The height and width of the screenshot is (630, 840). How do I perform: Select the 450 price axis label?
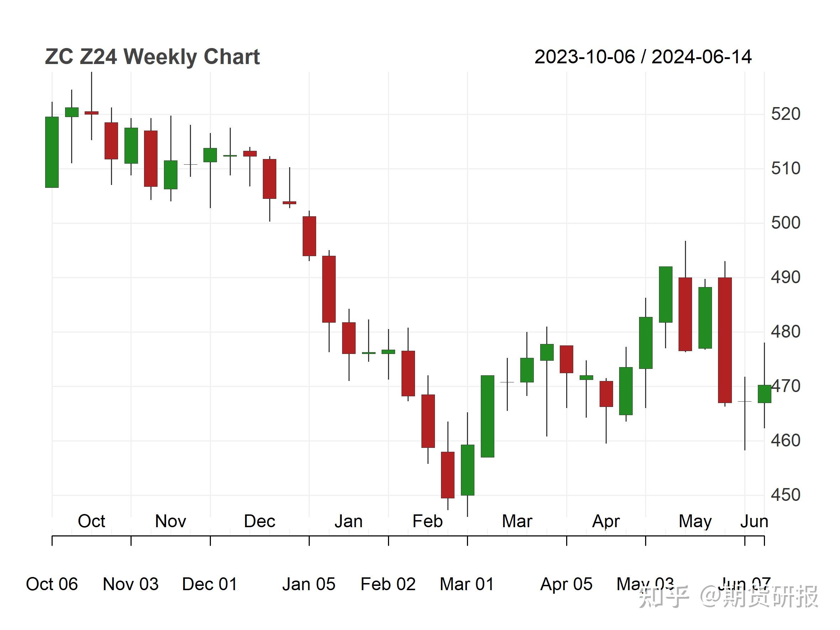pyautogui.click(x=785, y=495)
